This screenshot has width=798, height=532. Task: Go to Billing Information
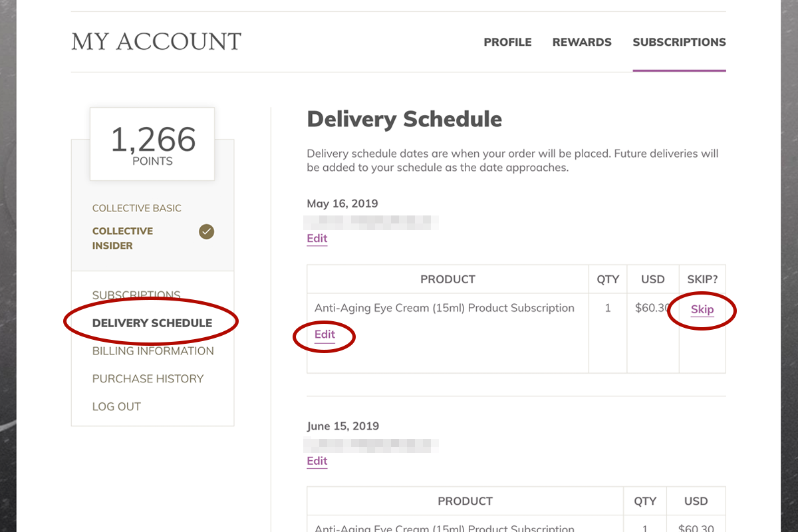(153, 351)
